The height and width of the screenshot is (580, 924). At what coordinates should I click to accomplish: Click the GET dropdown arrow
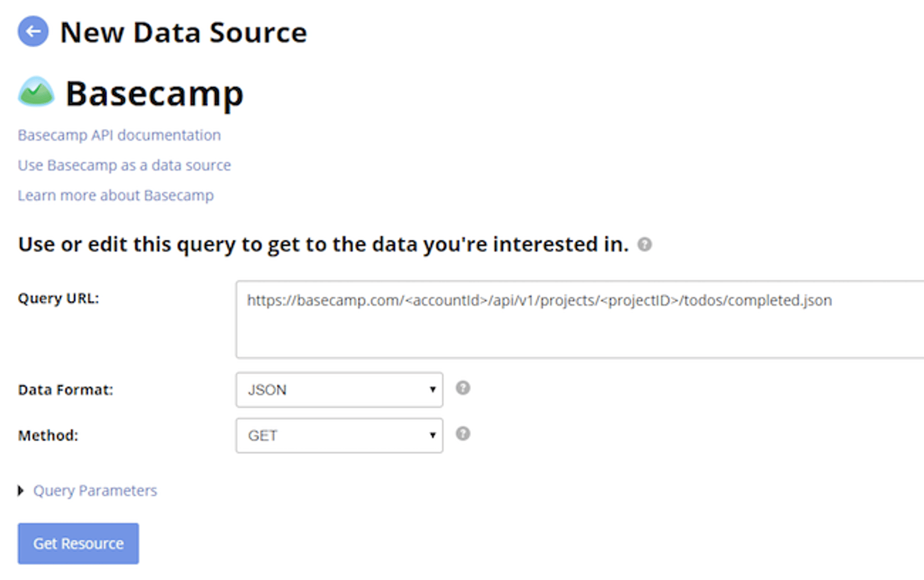432,436
